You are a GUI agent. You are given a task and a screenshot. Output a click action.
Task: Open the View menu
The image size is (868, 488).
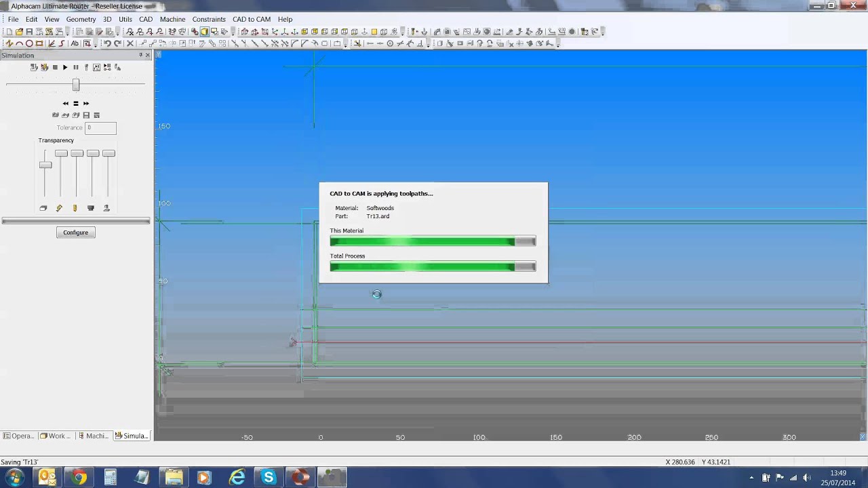coord(52,19)
